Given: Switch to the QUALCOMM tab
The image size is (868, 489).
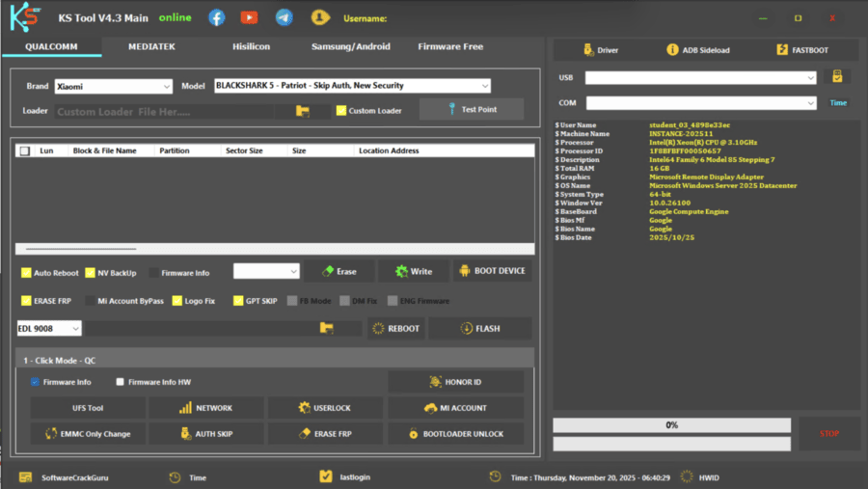Looking at the screenshot, I should click(51, 46).
